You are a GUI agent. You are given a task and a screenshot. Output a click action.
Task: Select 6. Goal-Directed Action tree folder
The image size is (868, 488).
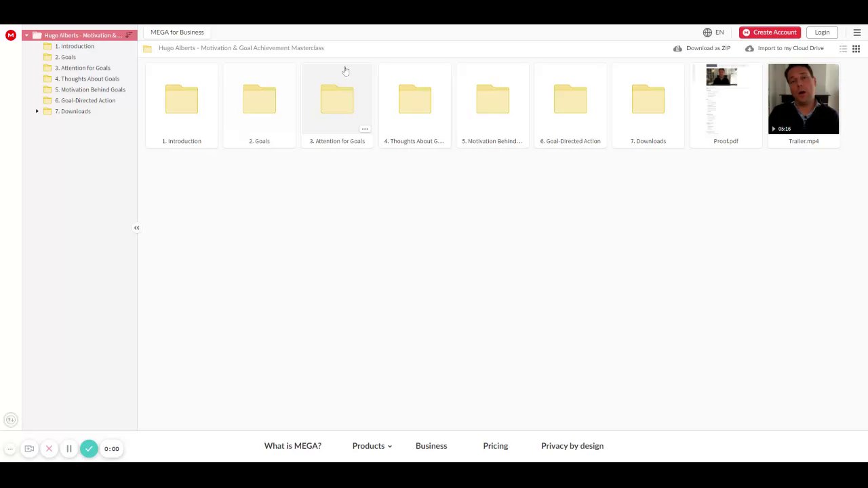coord(85,100)
